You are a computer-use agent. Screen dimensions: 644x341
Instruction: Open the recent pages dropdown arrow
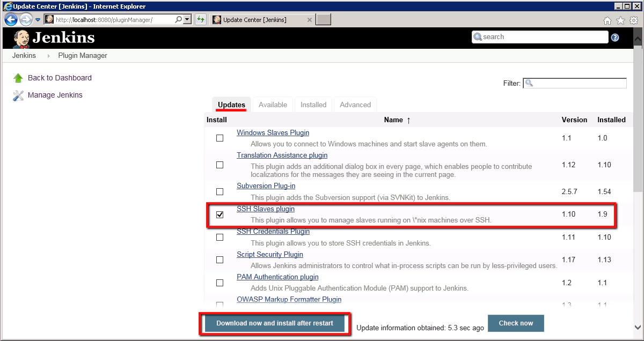38,20
